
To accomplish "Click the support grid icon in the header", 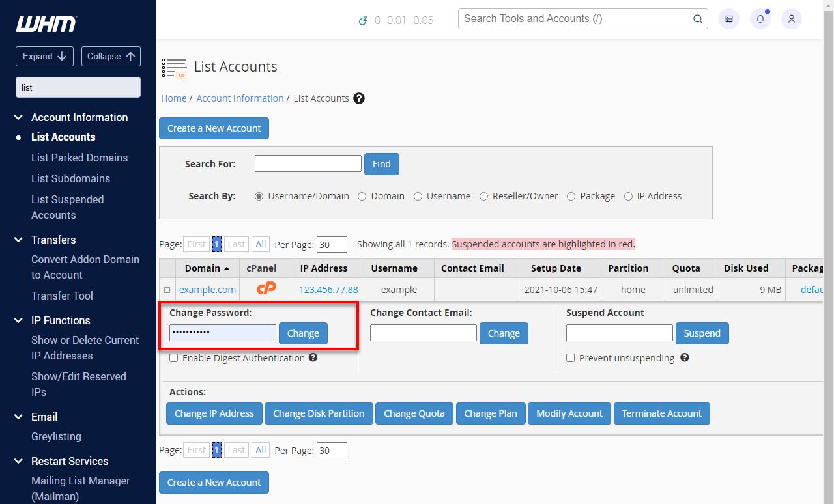I will (728, 19).
